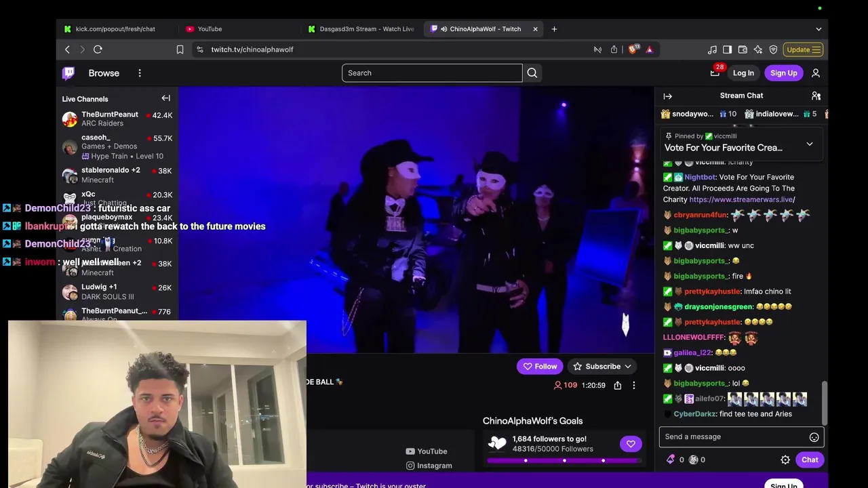Open the Subscribe dropdown
Screen dimensions: 868x488
pyautogui.click(x=602, y=367)
